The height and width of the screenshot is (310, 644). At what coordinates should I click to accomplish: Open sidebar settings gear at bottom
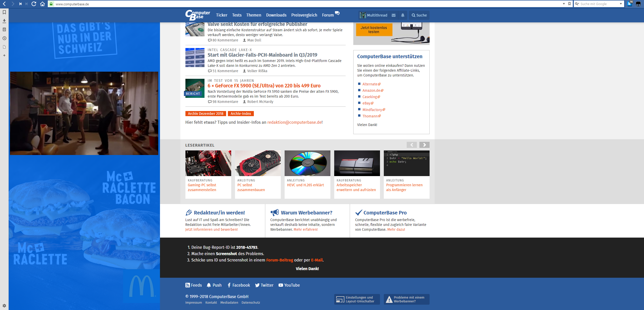pyautogui.click(x=4, y=306)
